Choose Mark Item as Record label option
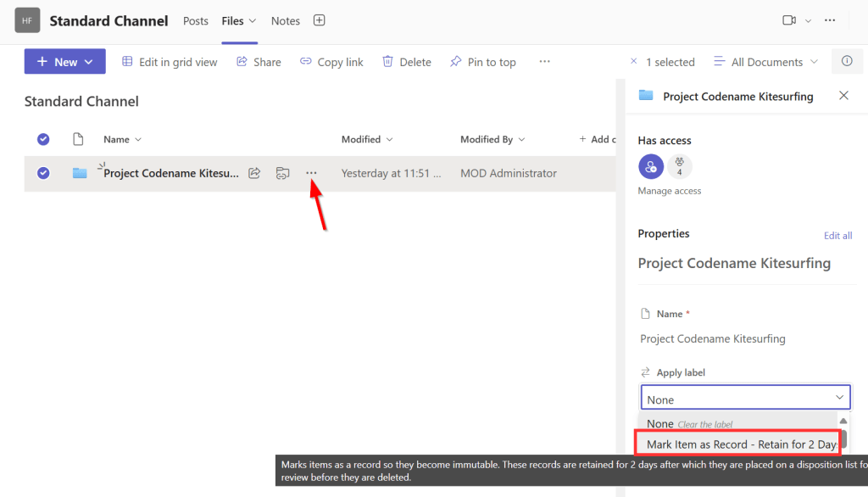Screen dimensions: 868x497 737,443
